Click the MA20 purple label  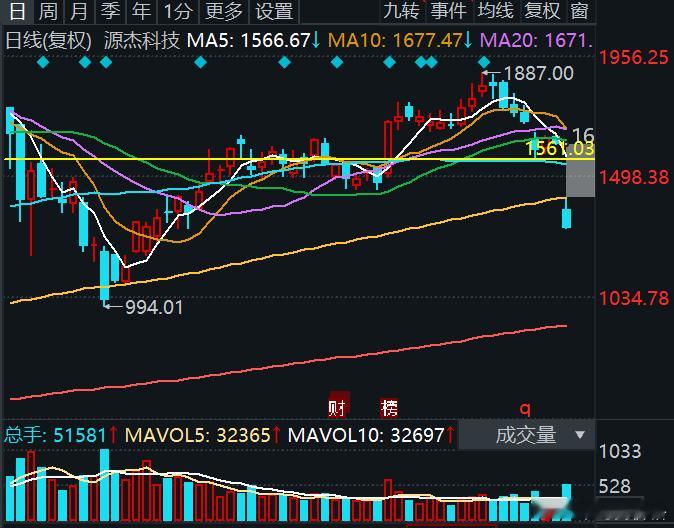point(536,41)
